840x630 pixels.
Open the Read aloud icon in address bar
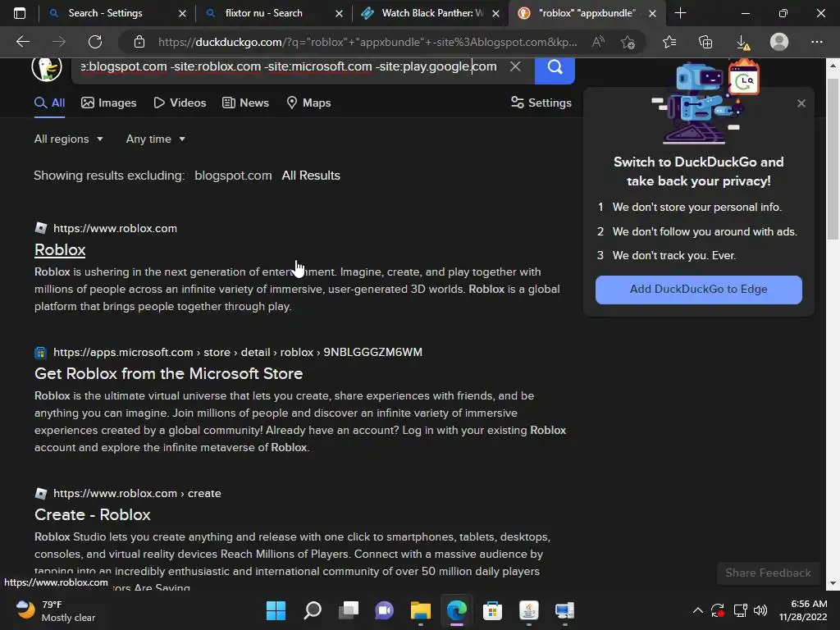pos(598,42)
